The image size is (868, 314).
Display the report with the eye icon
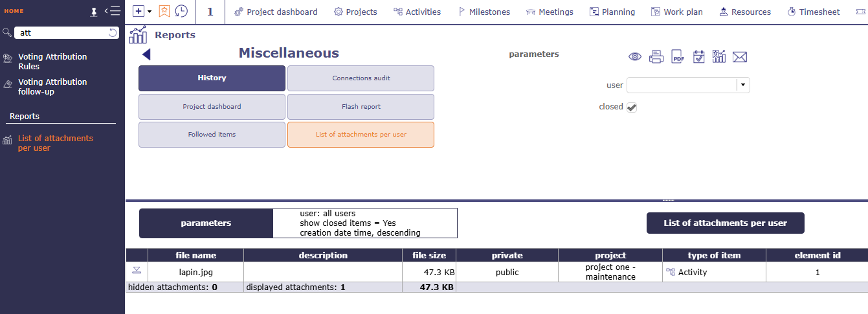click(x=635, y=57)
